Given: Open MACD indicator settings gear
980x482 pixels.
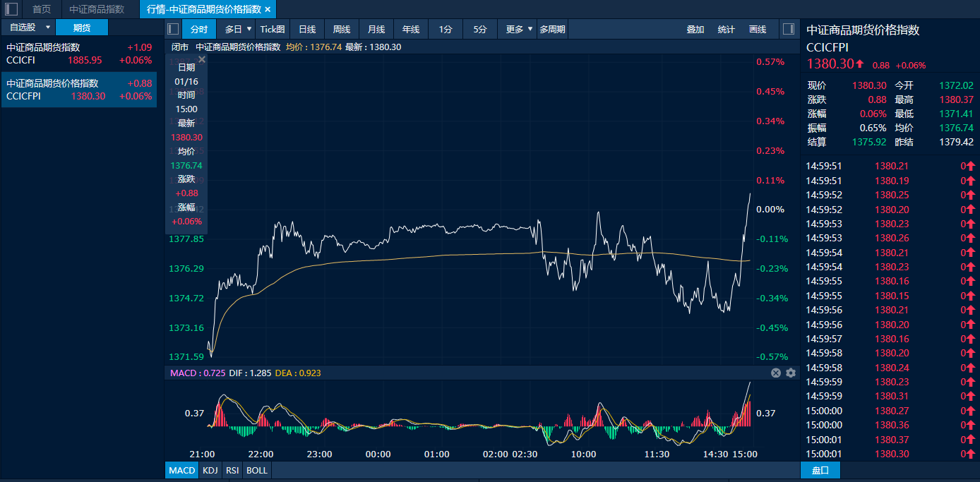Looking at the screenshot, I should (x=791, y=373).
